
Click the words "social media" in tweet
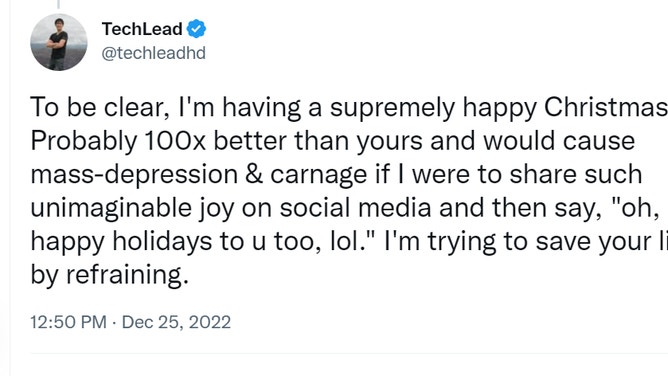click(x=356, y=208)
